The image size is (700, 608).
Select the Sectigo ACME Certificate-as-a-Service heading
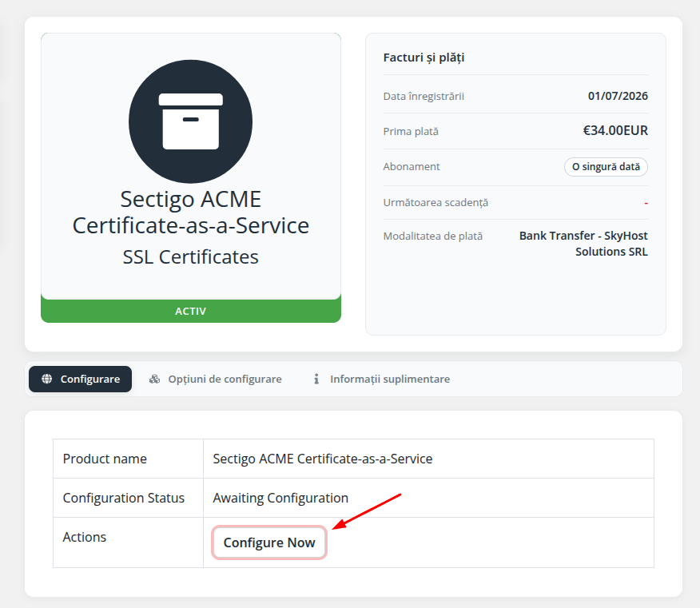(191, 212)
